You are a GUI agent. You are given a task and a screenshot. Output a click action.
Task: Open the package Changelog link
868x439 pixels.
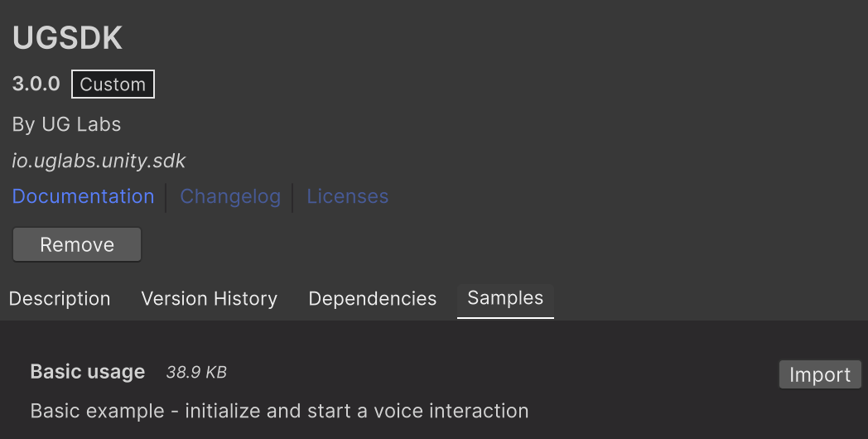point(230,197)
